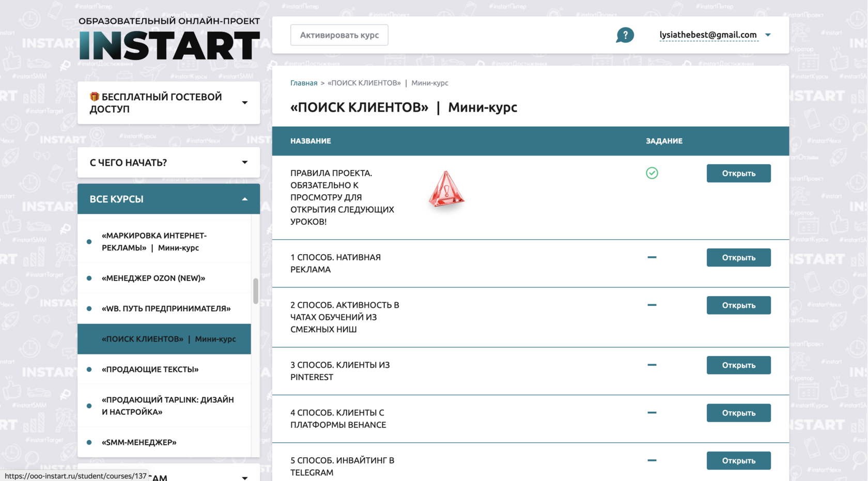Click 5 СПОСОБ. ИНВАЙТИНГ В TELEGRAM title
Image resolution: width=868 pixels, height=481 pixels.
tap(342, 466)
